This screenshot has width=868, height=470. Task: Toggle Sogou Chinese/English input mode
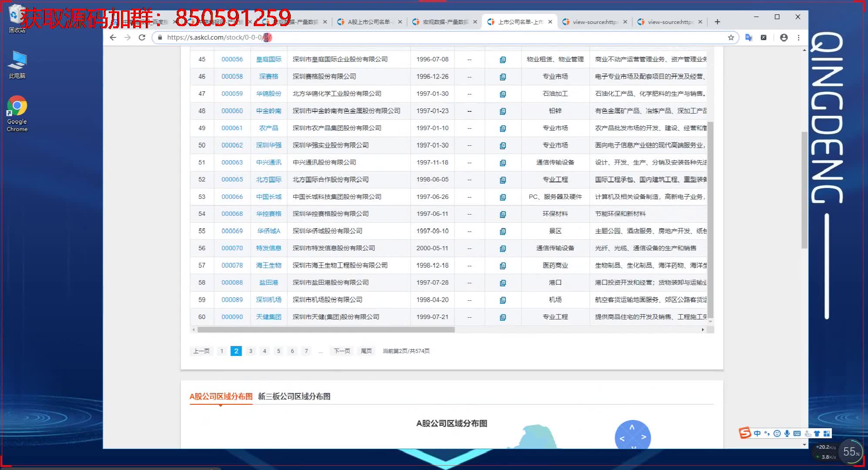757,433
